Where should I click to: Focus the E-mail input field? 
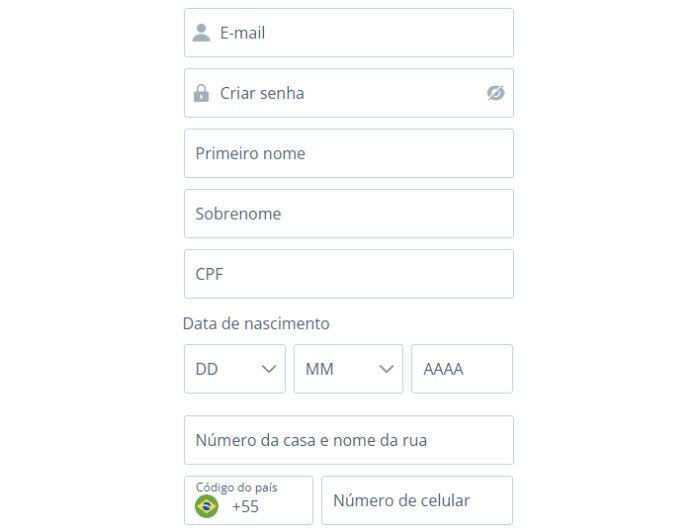(x=349, y=33)
